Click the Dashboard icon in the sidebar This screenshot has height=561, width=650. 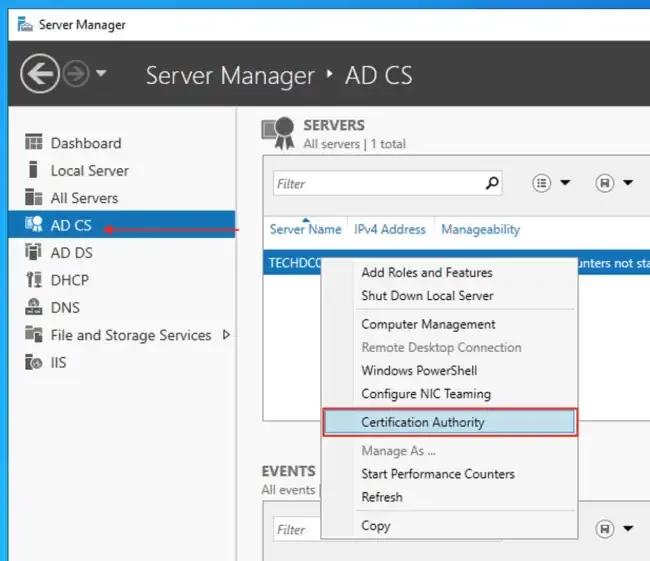pyautogui.click(x=34, y=142)
